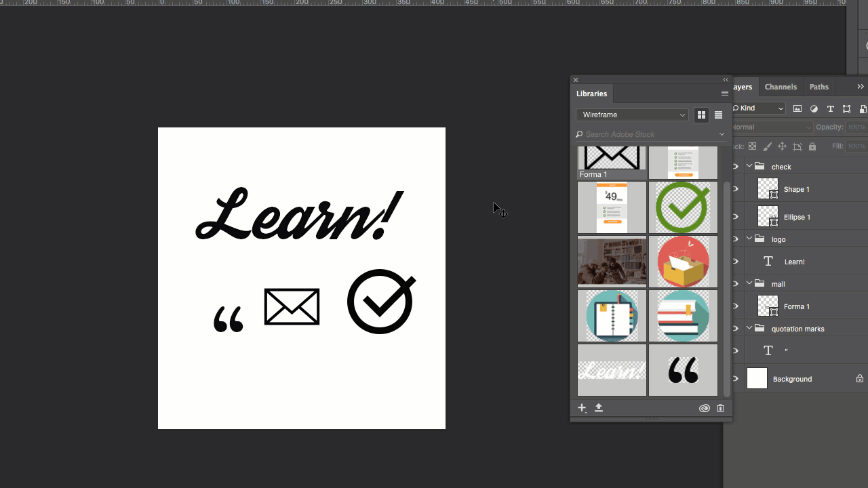Switch Libraries panel to list view
The image size is (868, 488).
[x=718, y=115]
